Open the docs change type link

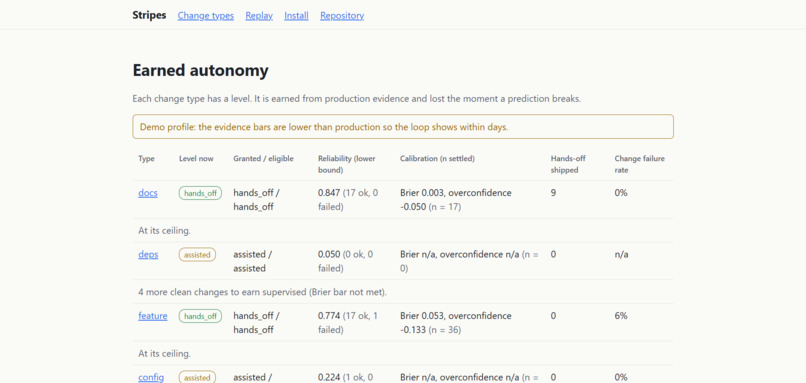(x=148, y=193)
